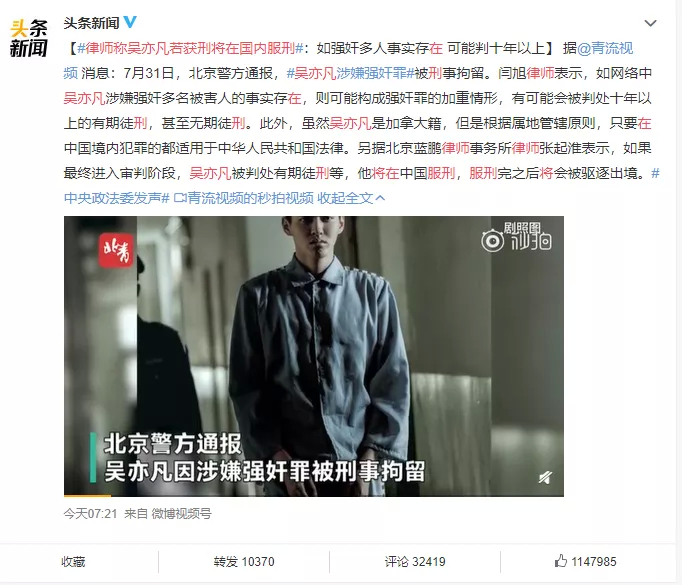Click the 秒拍 watermark logo in video
The height and width of the screenshot is (585, 682).
[516, 237]
